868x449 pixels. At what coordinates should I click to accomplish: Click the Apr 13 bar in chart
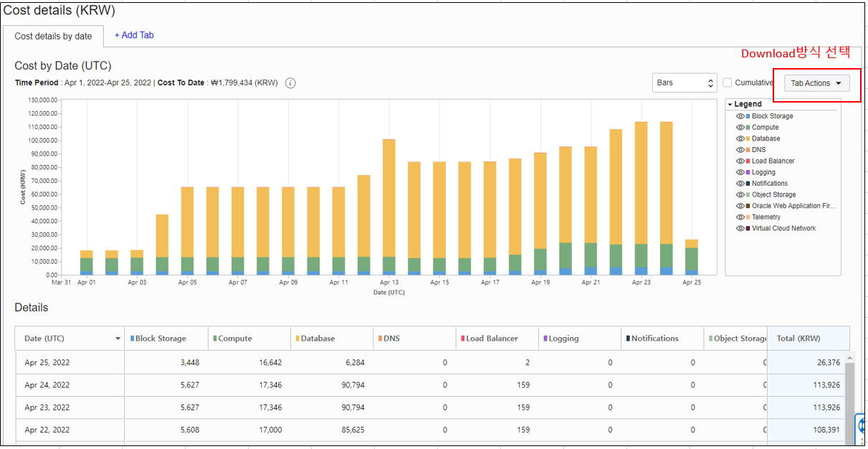point(388,207)
